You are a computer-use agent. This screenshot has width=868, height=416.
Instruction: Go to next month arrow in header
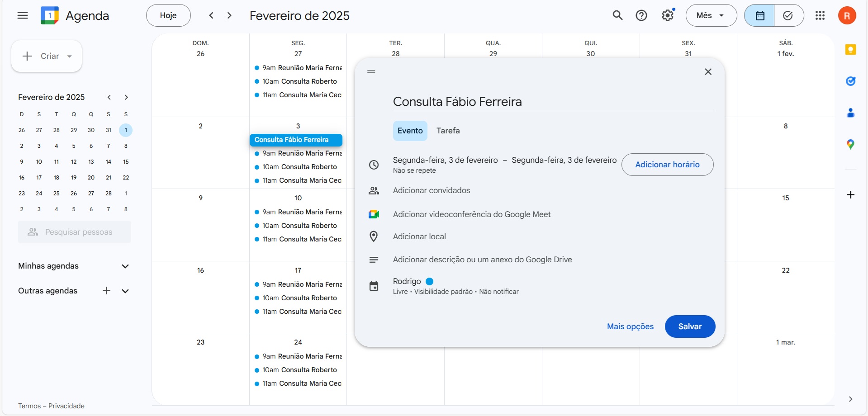229,15
